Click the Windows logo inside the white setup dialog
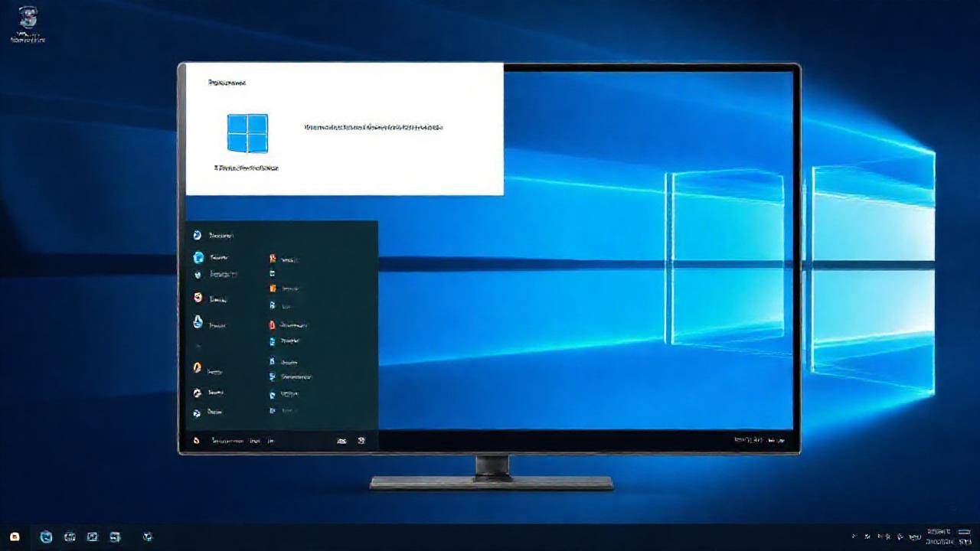Screen dimensions: 980x551 coord(247,134)
